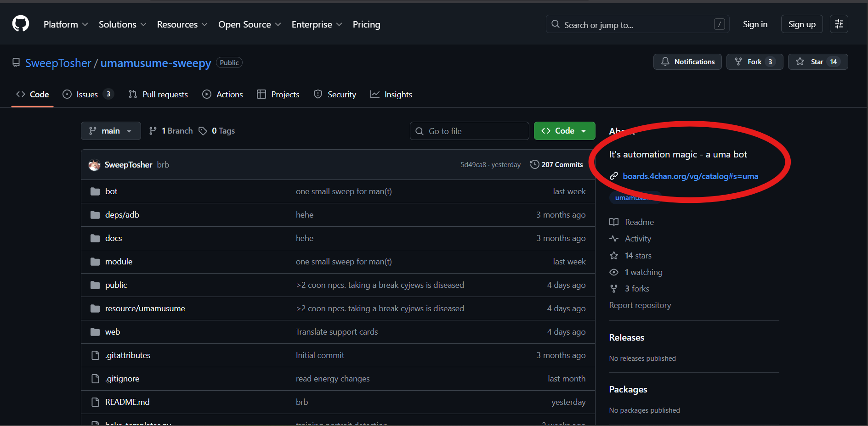Open the boards.4chan.org catalog link
Image resolution: width=868 pixels, height=426 pixels.
tap(690, 176)
